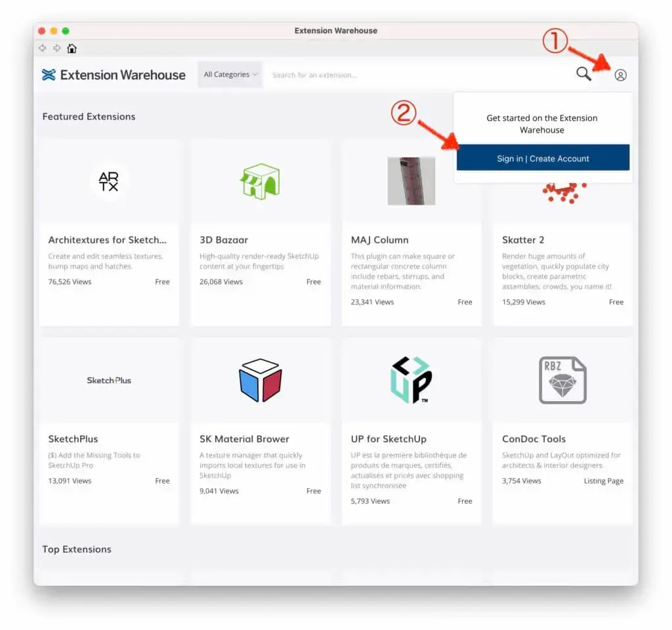
Task: Open the UP for SketchUp logo
Action: point(411,380)
